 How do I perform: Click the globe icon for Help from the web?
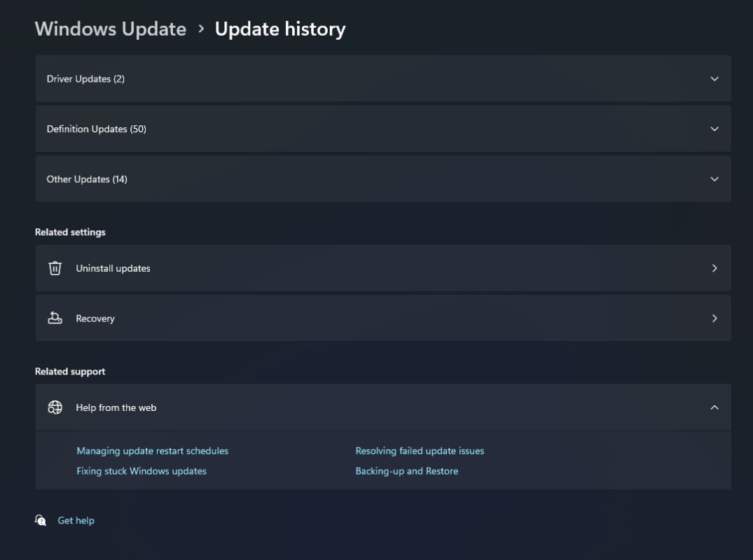(x=55, y=407)
